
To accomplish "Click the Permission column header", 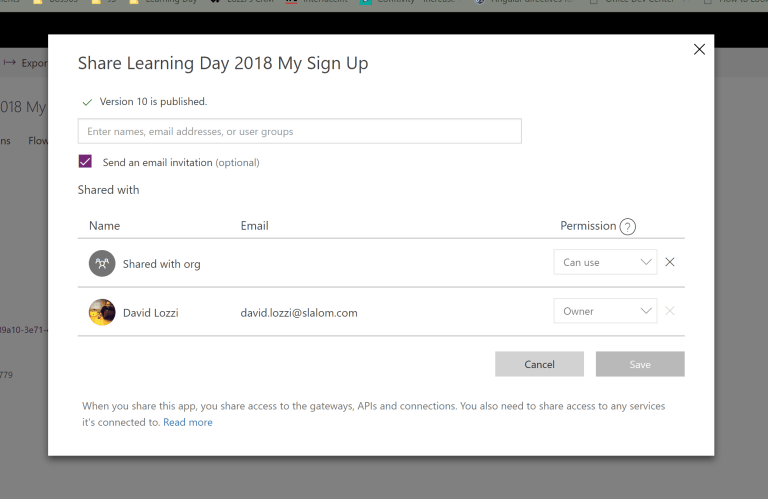I will pos(588,226).
